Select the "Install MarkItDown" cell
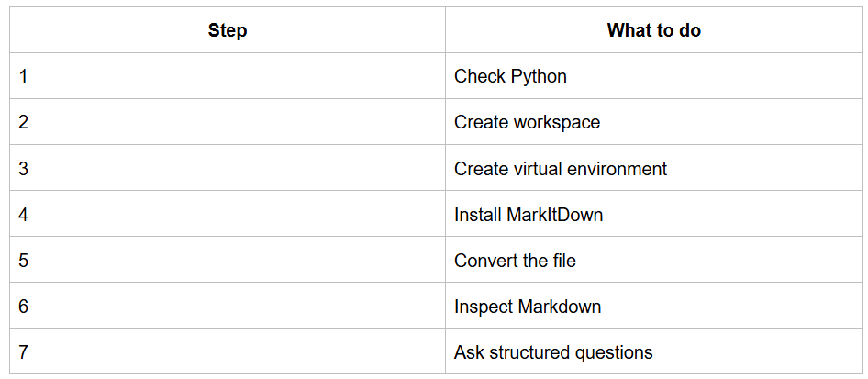This screenshot has width=868, height=379. click(x=654, y=214)
